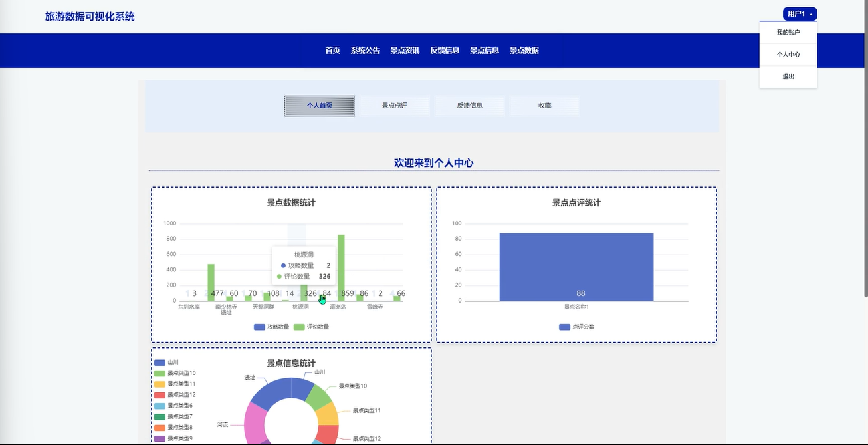Image resolution: width=868 pixels, height=445 pixels.
Task: Click the 天鹅洞群 axis label
Action: tap(263, 307)
